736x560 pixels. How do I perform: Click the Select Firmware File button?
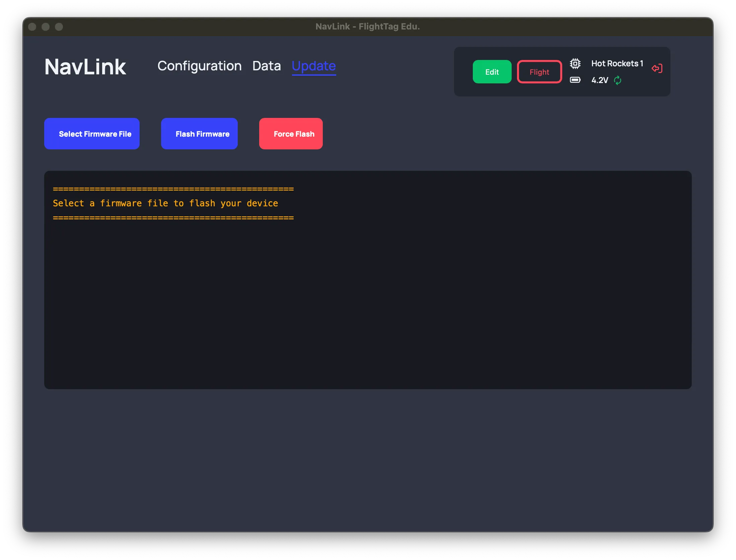(x=92, y=133)
